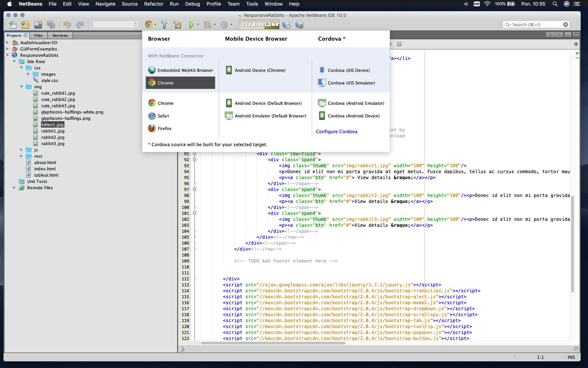Expand the GUIFormExamples project node
The height and width of the screenshot is (368, 588).
coord(8,49)
